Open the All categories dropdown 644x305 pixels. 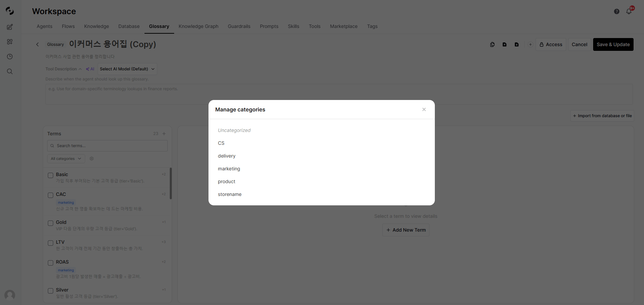click(x=66, y=159)
